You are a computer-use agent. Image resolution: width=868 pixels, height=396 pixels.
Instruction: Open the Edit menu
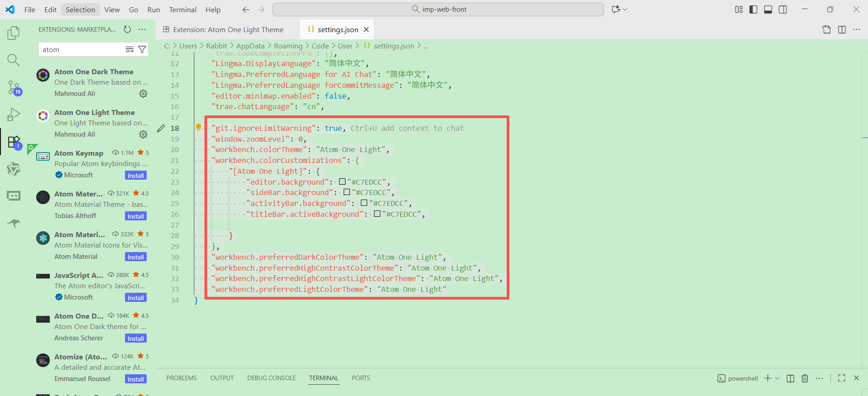(50, 10)
